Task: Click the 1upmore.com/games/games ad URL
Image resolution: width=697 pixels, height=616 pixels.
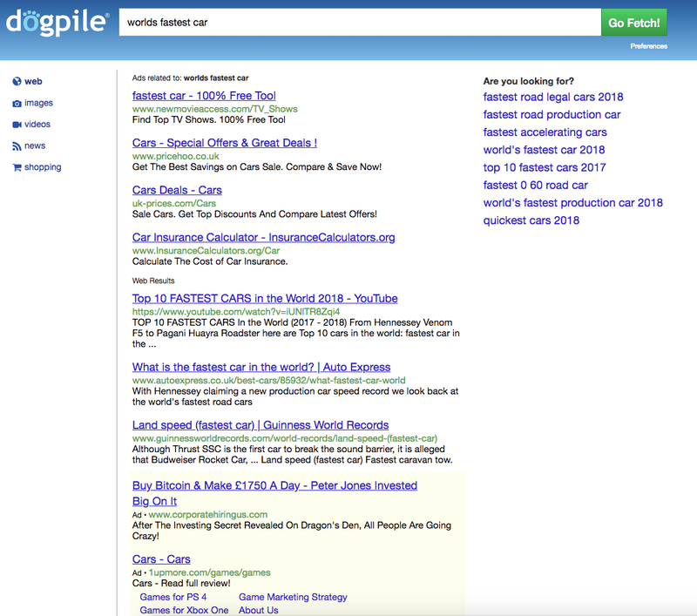Action: tap(209, 572)
